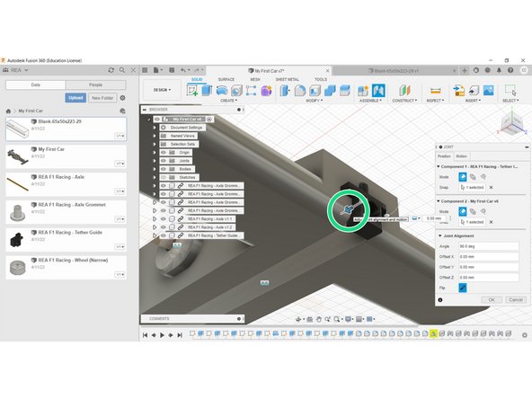This screenshot has height=399, width=532.
Task: Show the Sketches folder
Action: pos(164,177)
